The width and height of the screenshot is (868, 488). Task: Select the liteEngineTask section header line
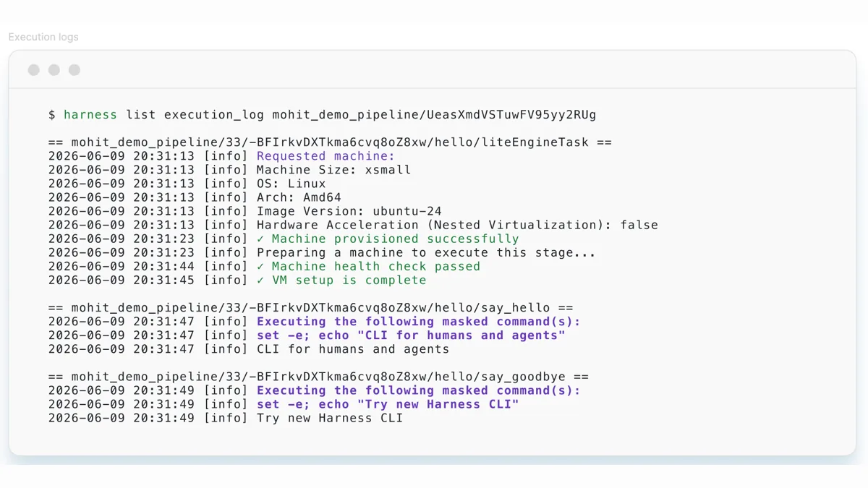point(330,142)
